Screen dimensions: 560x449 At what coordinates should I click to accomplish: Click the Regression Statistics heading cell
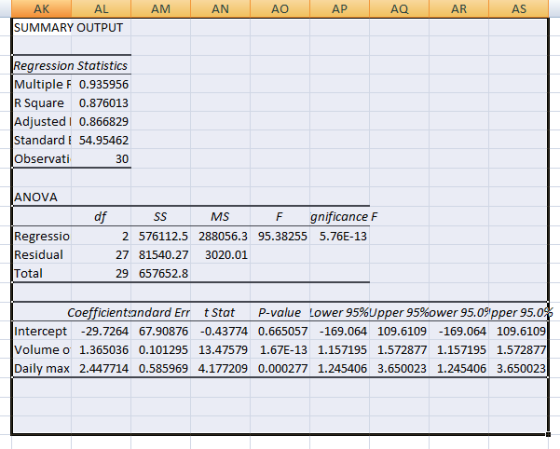tap(41, 65)
